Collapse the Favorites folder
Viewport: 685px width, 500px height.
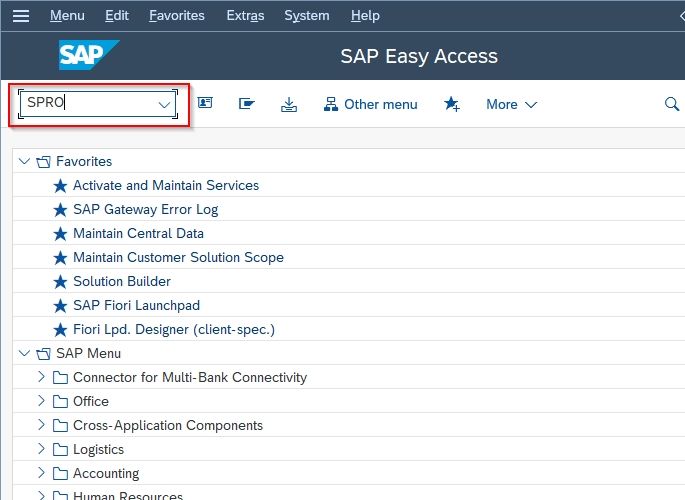point(24,161)
